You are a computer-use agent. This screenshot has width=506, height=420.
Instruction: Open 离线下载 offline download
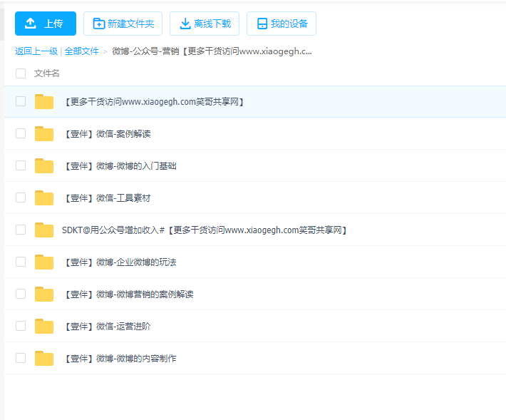pos(205,24)
